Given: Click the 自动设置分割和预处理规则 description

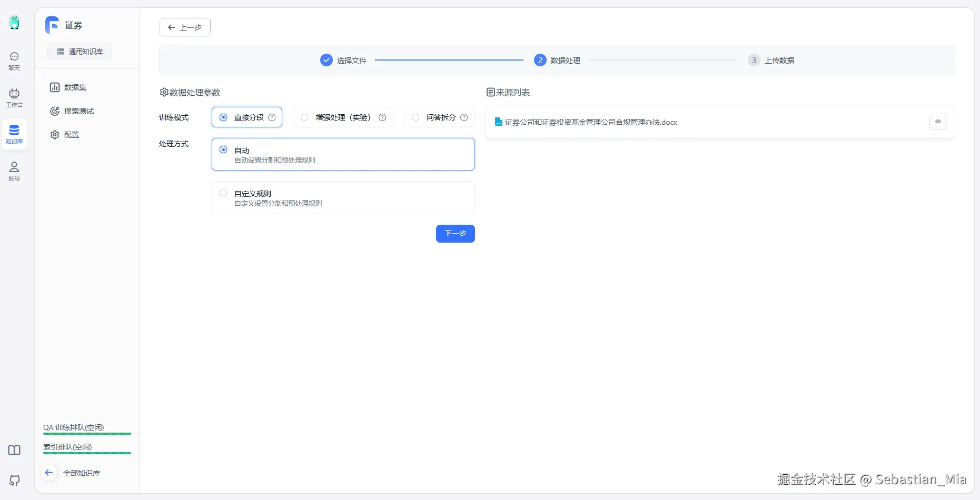Looking at the screenshot, I should coord(275,160).
